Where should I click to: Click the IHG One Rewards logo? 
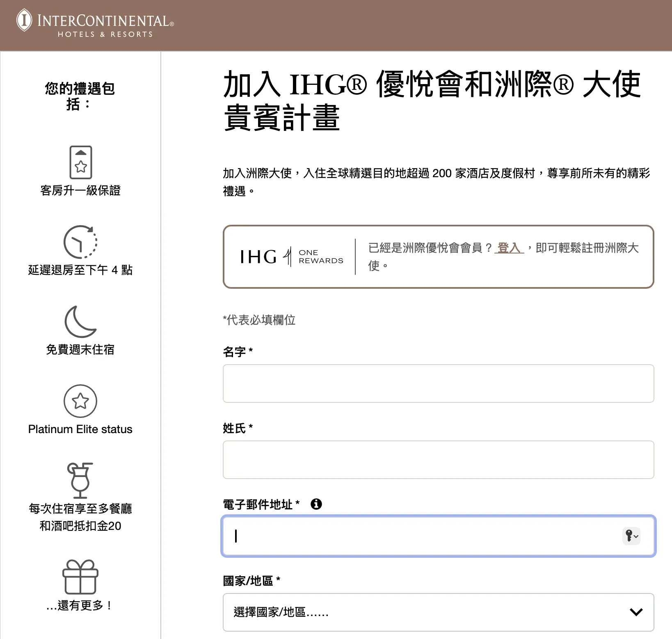coord(292,257)
